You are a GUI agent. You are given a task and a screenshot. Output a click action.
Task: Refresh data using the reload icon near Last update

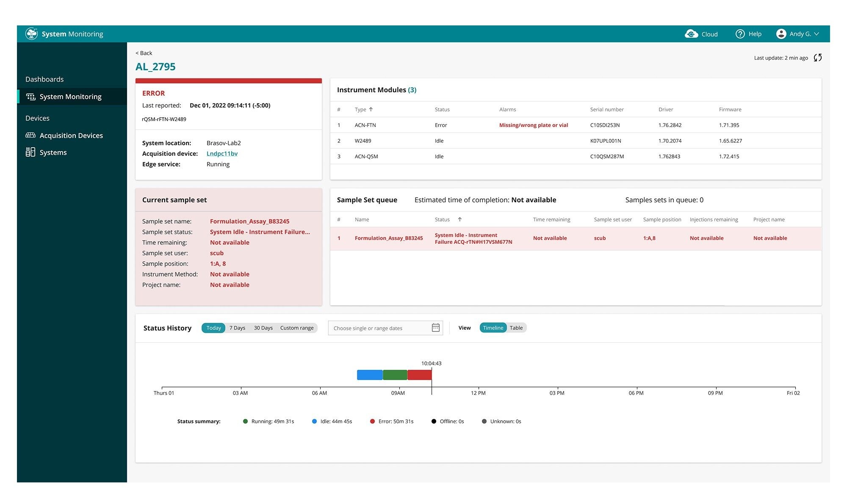point(818,58)
